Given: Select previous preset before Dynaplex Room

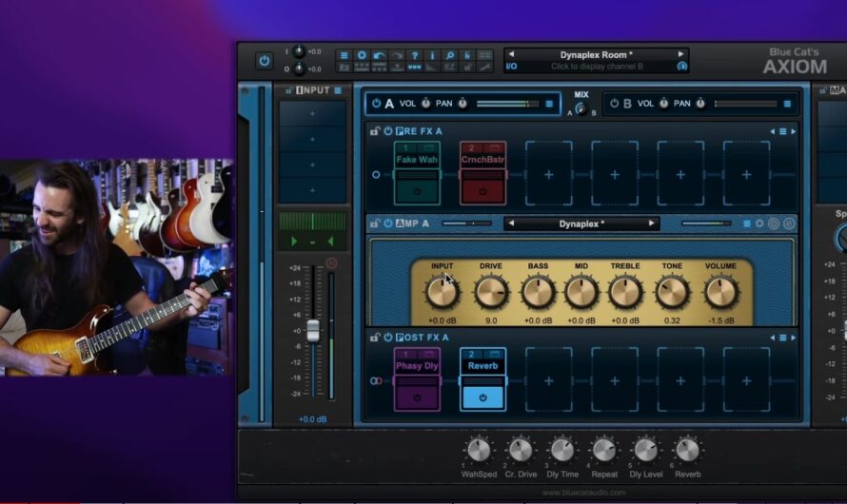Looking at the screenshot, I should coord(511,54).
